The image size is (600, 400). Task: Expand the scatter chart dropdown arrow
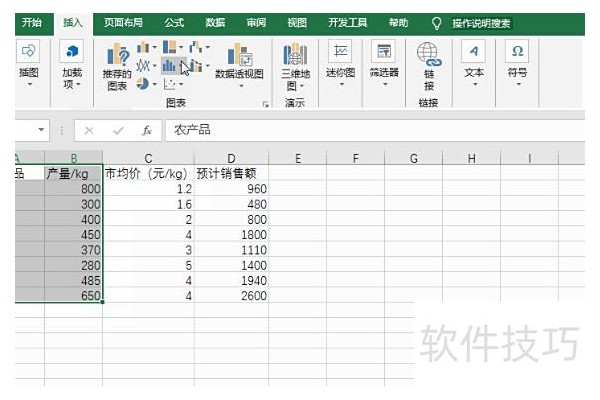pyautogui.click(x=181, y=83)
